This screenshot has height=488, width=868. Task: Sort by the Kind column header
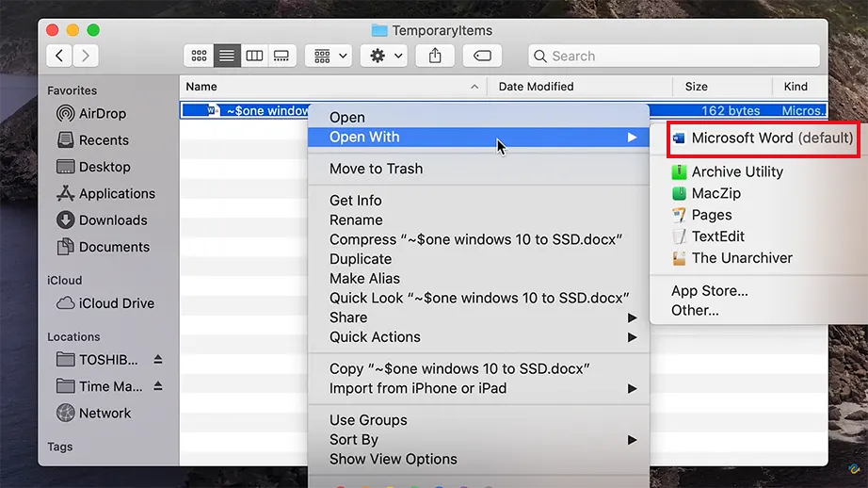pos(800,87)
